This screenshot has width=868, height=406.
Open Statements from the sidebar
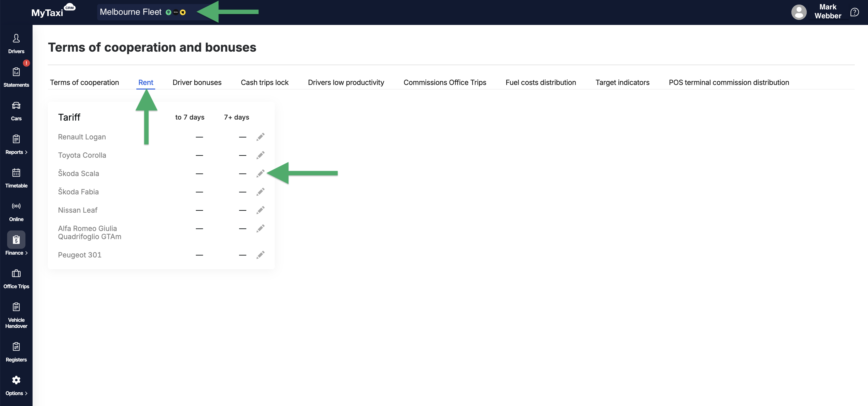[16, 78]
